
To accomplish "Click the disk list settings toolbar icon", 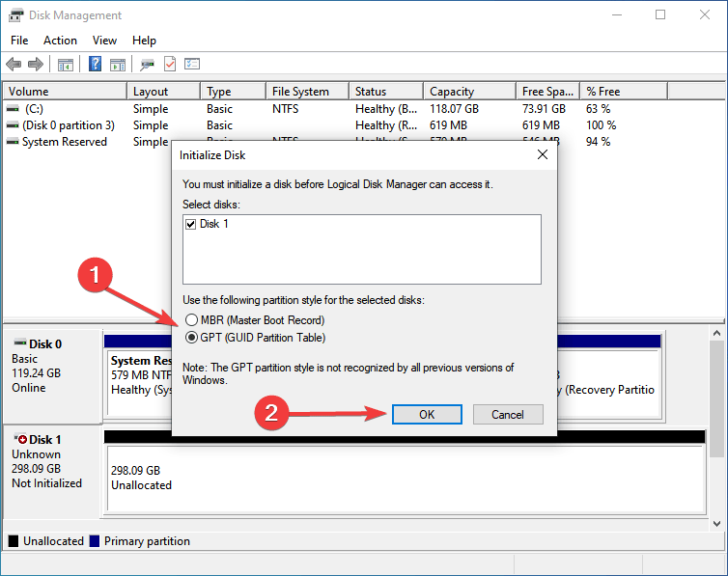I will click(192, 64).
